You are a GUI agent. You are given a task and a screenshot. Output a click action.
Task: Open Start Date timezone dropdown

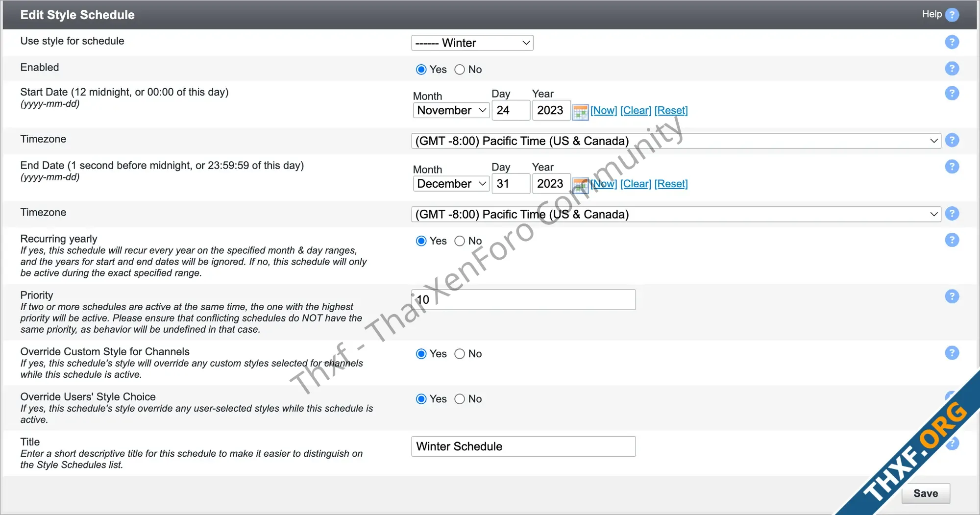[676, 141]
